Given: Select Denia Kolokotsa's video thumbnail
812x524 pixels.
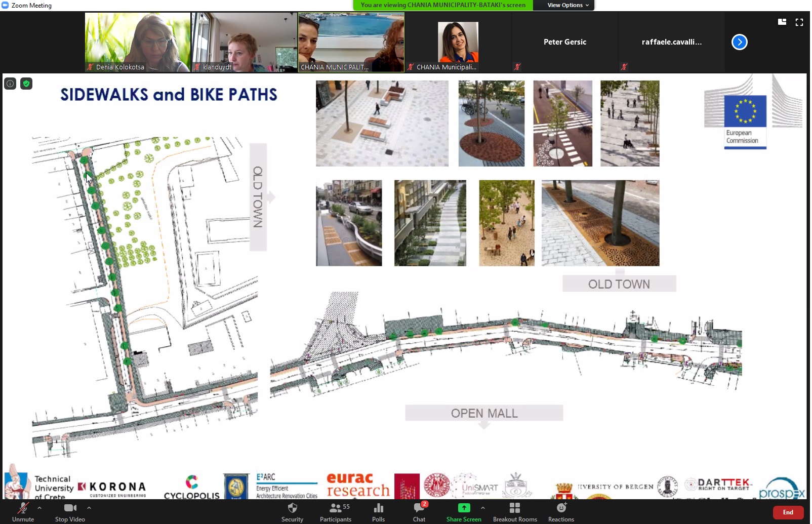Looking at the screenshot, I should point(138,42).
